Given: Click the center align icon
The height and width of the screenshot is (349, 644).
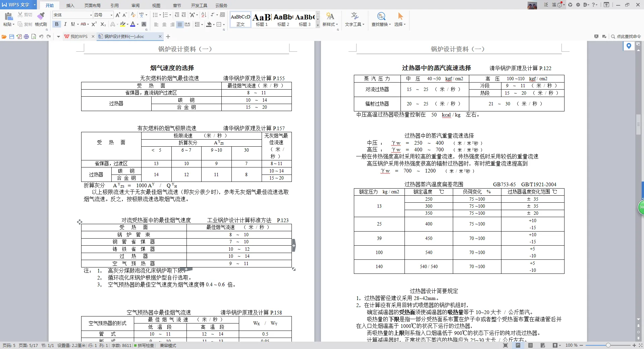Looking at the screenshot, I should [x=164, y=24].
